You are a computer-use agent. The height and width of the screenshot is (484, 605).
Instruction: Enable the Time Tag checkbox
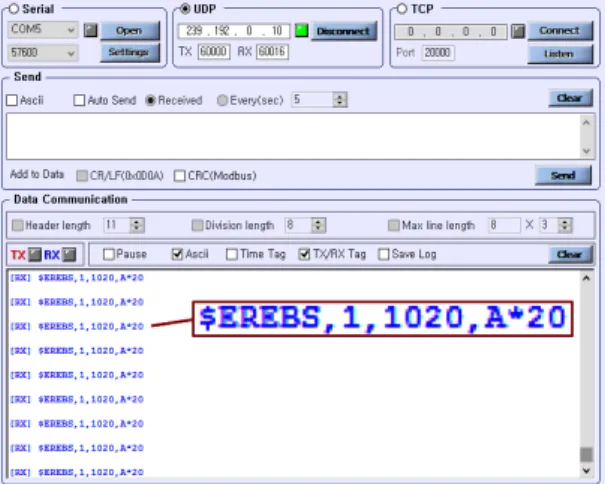[x=232, y=254]
